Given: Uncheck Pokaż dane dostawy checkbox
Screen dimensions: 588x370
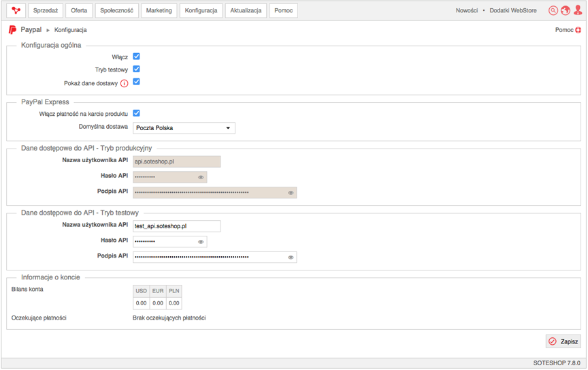Looking at the screenshot, I should point(137,82).
